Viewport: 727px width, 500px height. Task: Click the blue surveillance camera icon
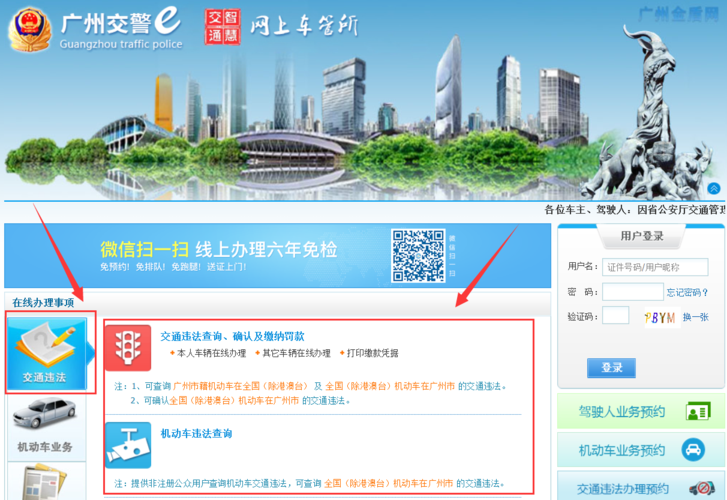tap(128, 445)
